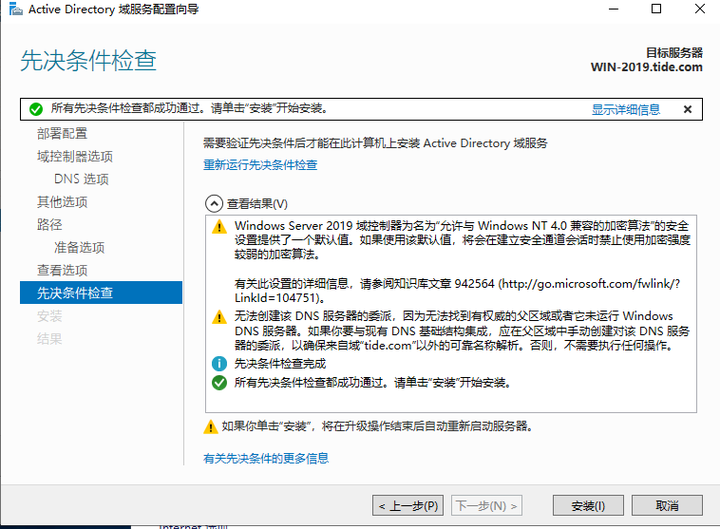Go to the 其他选项 step
The image size is (720, 529).
coord(62,202)
